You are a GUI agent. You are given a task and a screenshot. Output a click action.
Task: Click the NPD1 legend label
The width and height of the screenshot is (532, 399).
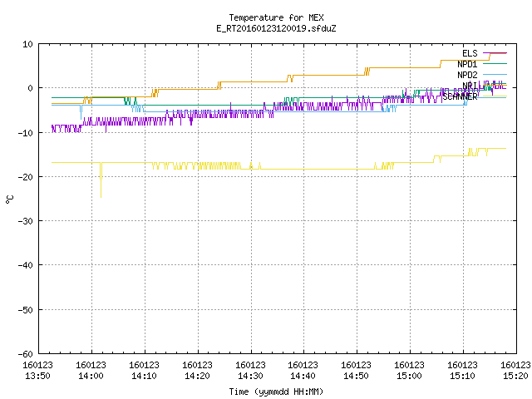click(x=467, y=64)
